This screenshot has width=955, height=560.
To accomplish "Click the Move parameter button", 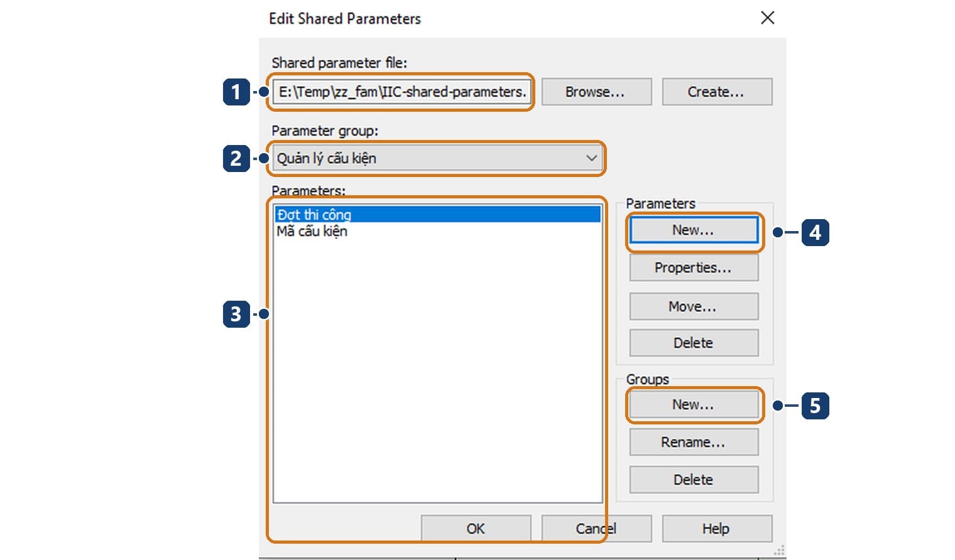I will point(694,306).
